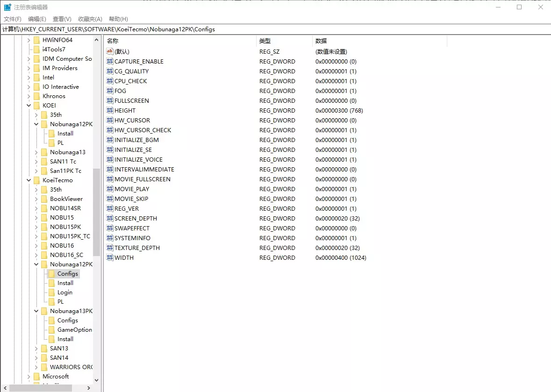This screenshot has height=392, width=551.
Task: Expand the SAN13 tree node
Action: pos(36,349)
